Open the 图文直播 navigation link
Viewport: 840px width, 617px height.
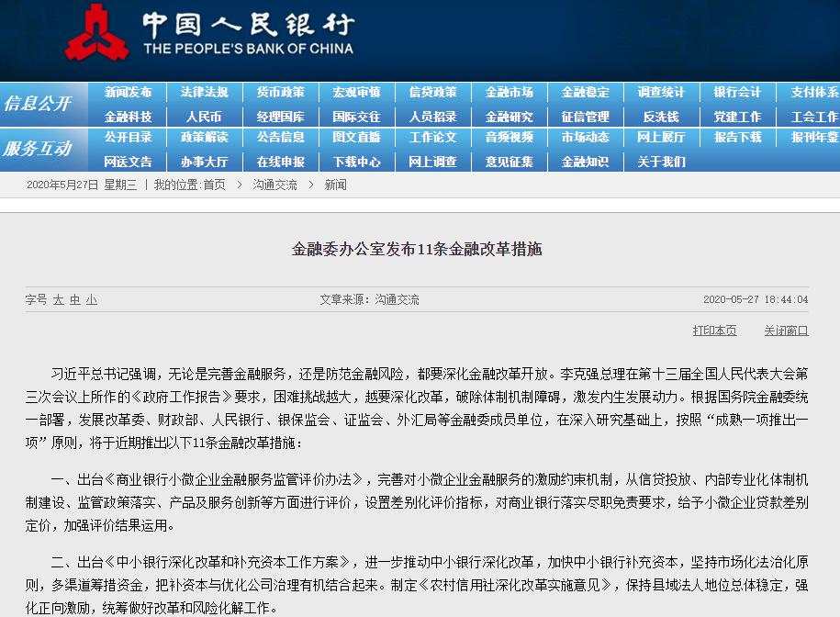(356, 137)
